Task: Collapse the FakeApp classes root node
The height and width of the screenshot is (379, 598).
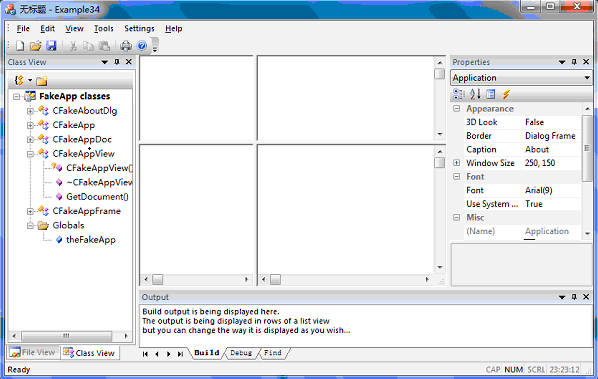Action: click(x=16, y=96)
